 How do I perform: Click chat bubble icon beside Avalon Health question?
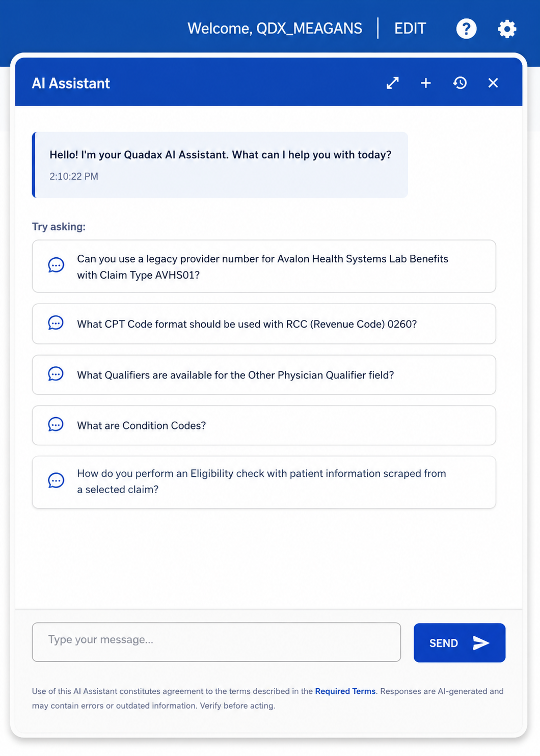click(56, 265)
